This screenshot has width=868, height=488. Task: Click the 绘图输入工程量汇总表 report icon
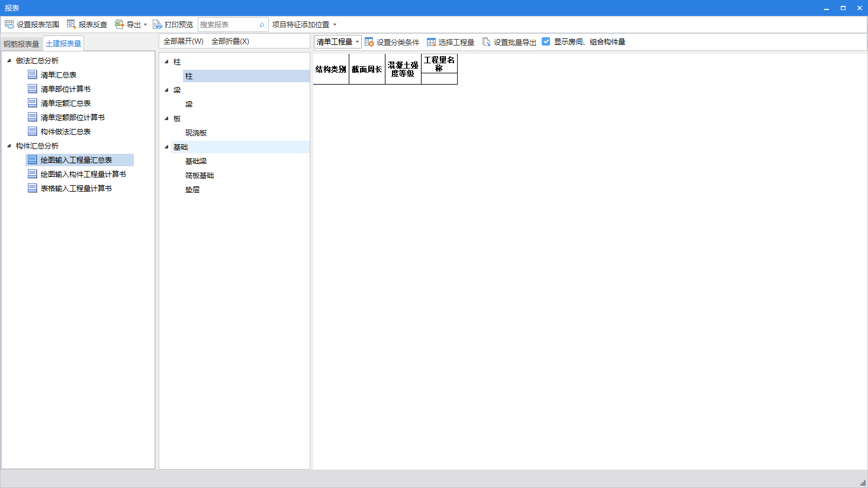coord(33,160)
